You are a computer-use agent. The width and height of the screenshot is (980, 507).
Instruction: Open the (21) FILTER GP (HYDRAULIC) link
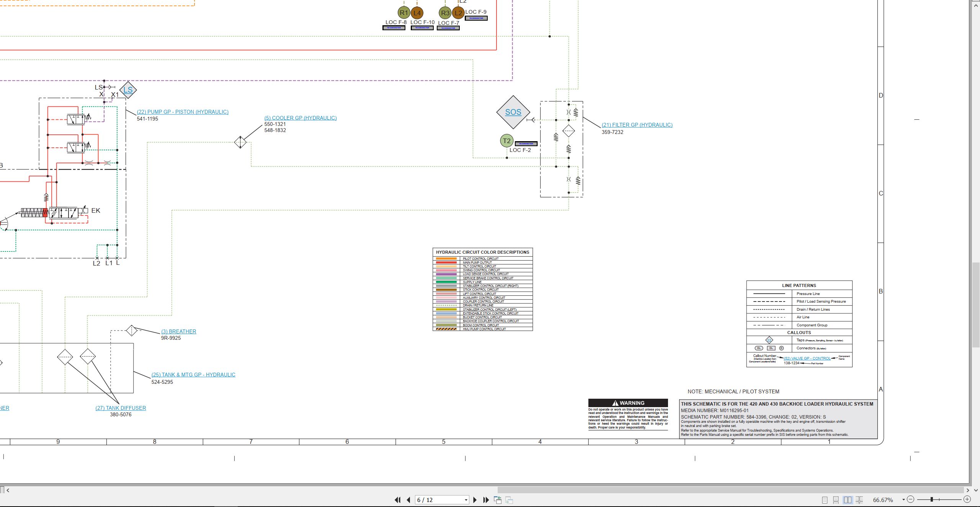(x=637, y=125)
